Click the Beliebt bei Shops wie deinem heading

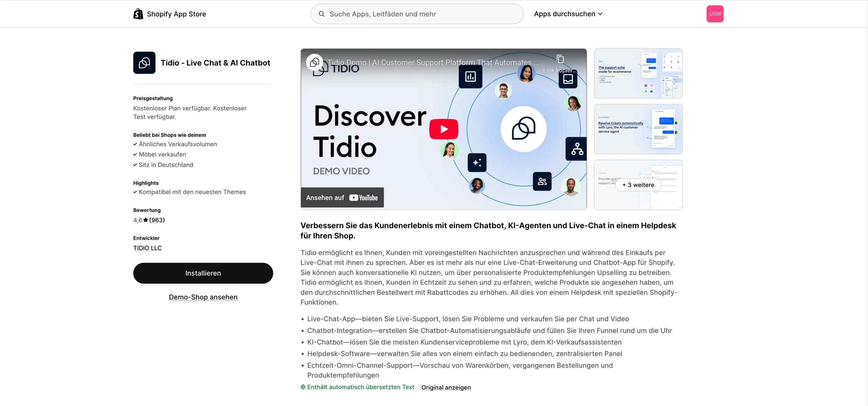click(x=170, y=135)
